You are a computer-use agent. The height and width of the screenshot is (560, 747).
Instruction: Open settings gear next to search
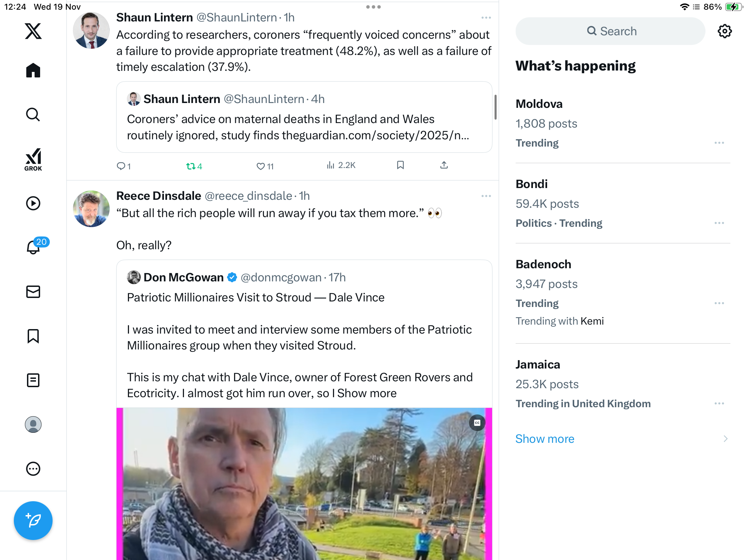[x=725, y=31]
